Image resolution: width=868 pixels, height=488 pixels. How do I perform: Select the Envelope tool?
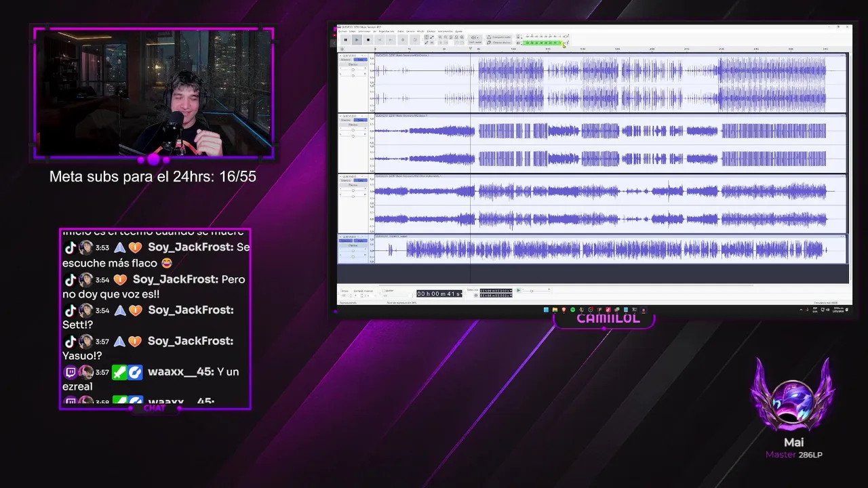click(x=432, y=37)
